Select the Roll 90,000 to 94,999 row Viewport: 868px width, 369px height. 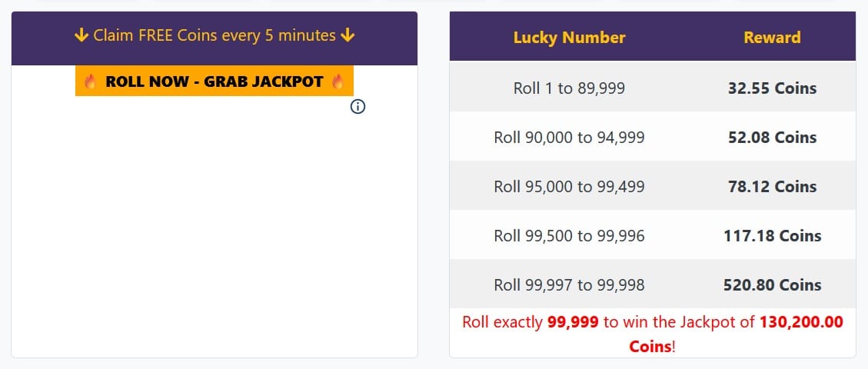coord(569,138)
